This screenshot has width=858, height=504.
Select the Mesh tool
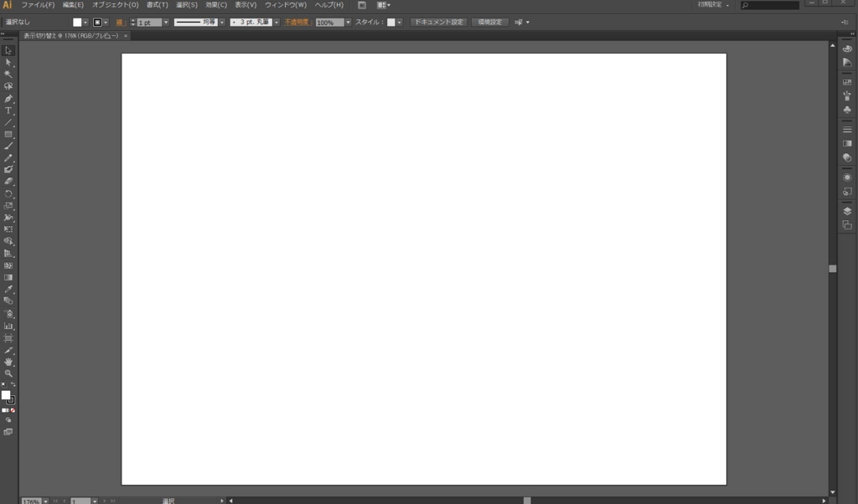click(8, 265)
